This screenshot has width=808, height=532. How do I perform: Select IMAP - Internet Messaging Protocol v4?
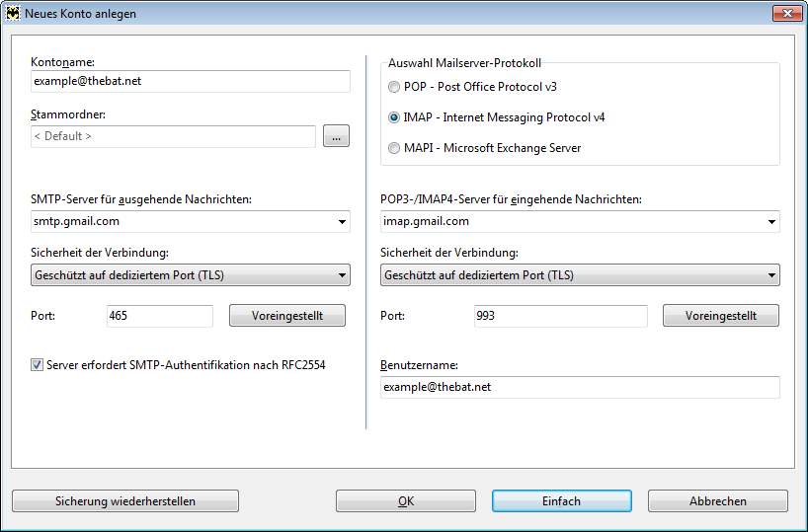[x=395, y=117]
